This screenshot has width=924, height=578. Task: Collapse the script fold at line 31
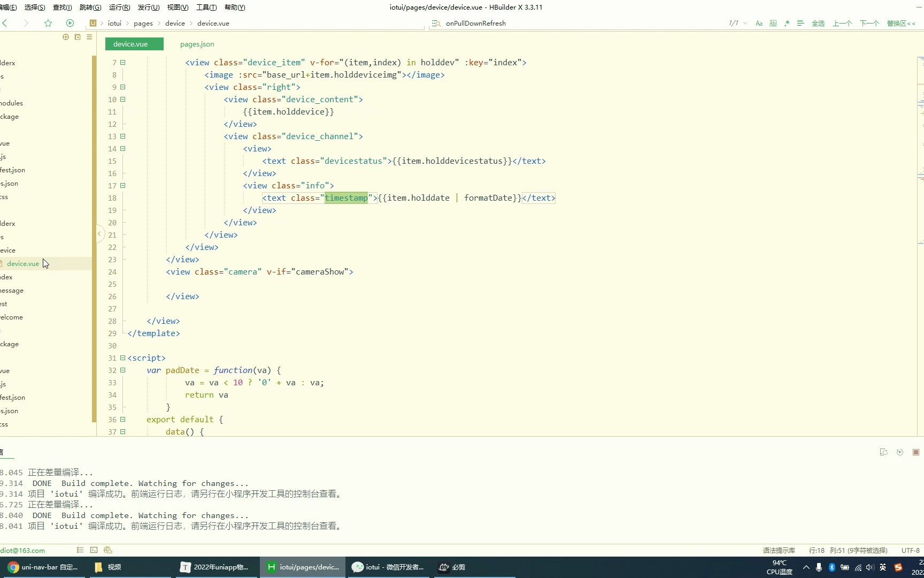pos(122,358)
